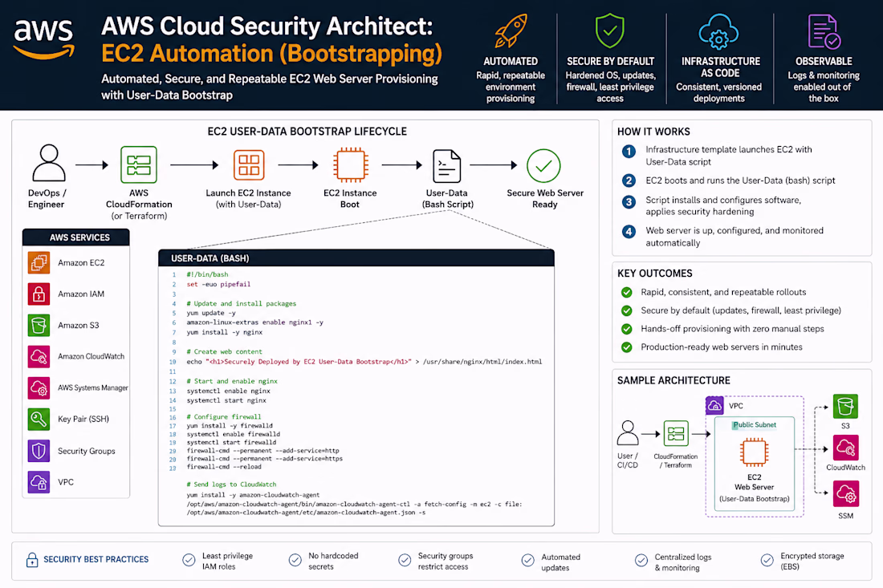Click the check icon beside Security groups restrict access
Viewport: 883px width, 588px height.
point(405,560)
